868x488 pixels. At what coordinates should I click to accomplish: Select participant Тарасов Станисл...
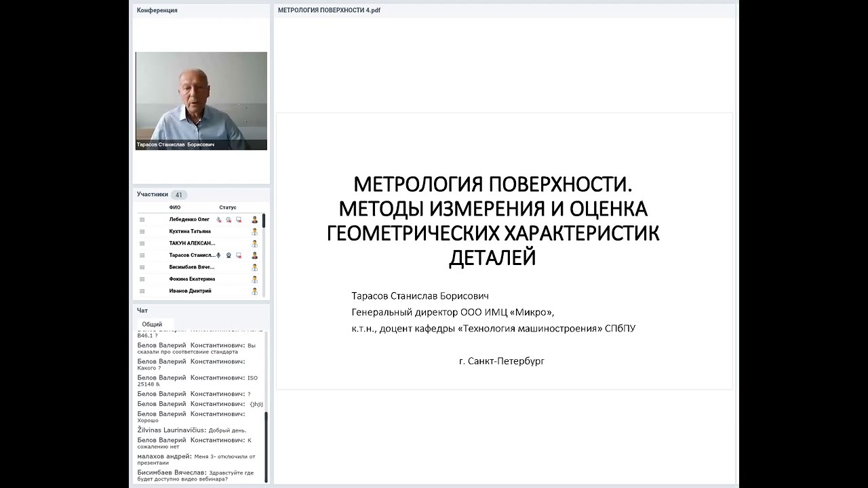[x=192, y=256]
